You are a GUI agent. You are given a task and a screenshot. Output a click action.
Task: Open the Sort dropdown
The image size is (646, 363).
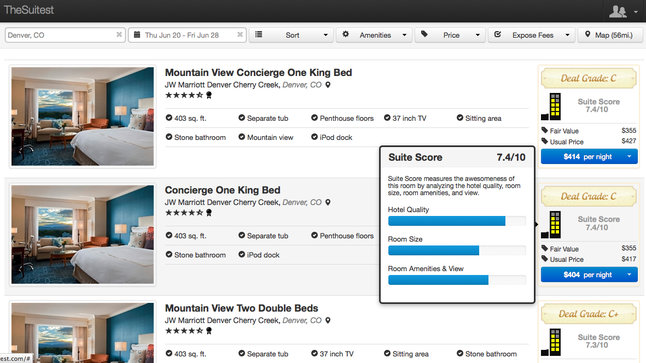pyautogui.click(x=291, y=35)
